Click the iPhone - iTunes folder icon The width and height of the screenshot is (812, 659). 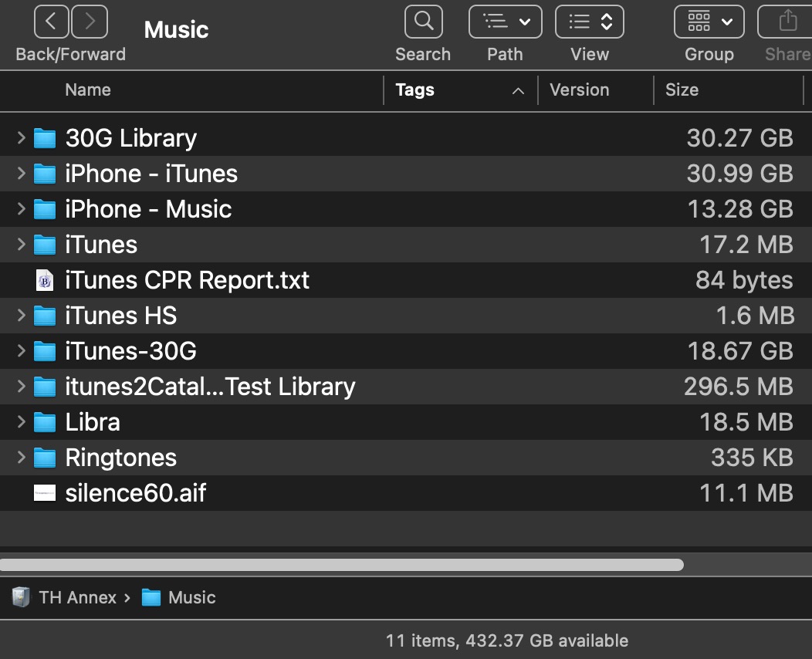click(x=45, y=174)
